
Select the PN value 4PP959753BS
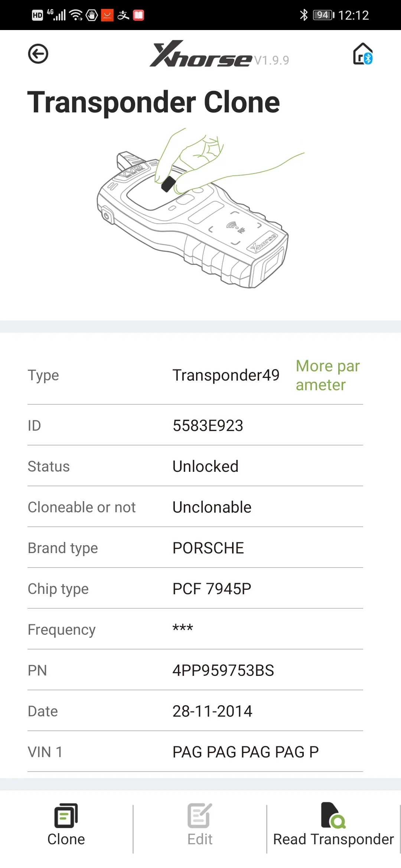tap(223, 670)
